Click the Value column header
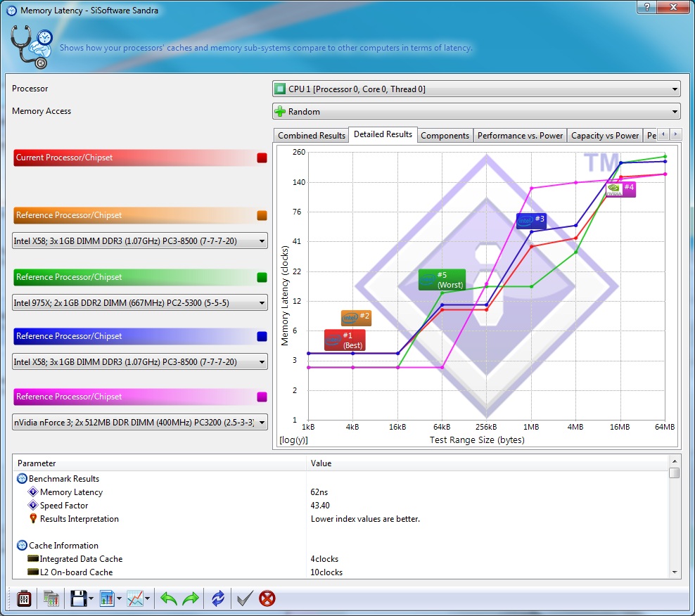The height and width of the screenshot is (616, 695). tap(487, 463)
